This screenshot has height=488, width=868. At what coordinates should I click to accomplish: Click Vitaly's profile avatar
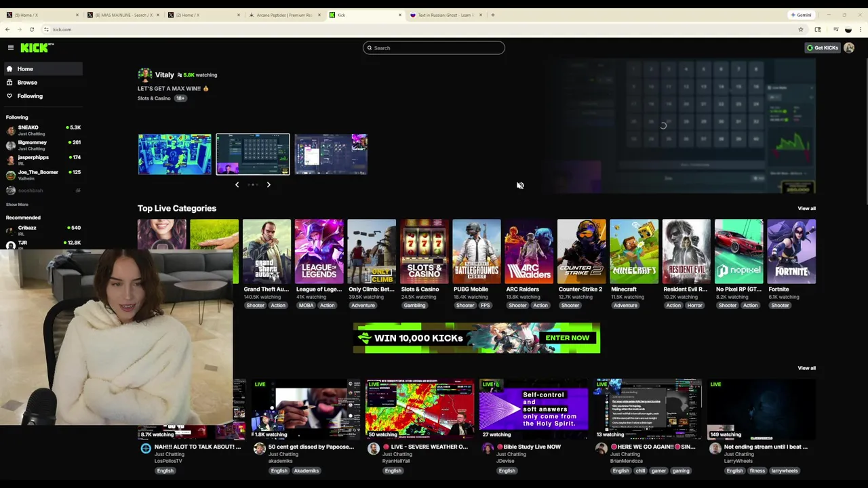point(144,75)
